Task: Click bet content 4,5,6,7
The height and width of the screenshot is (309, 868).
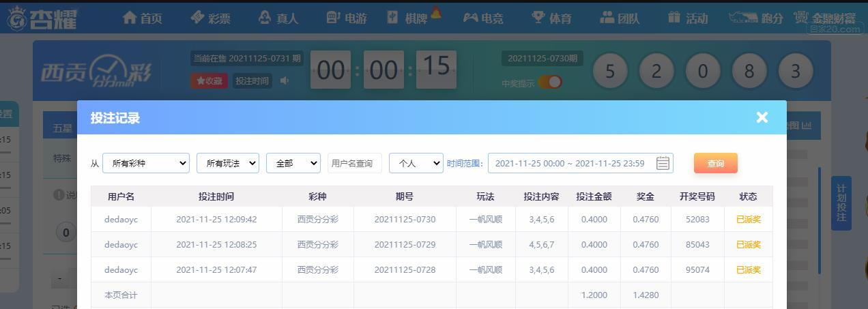Action: click(x=541, y=245)
